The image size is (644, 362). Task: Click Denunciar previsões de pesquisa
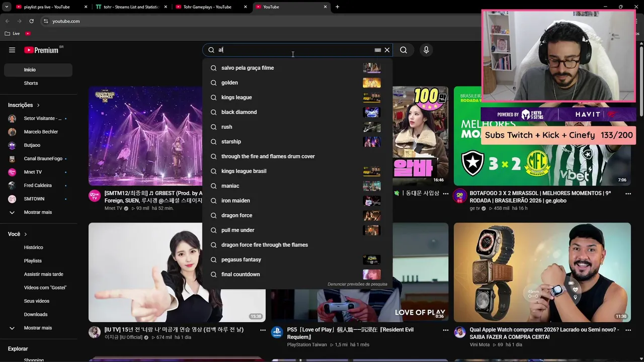[357, 284]
